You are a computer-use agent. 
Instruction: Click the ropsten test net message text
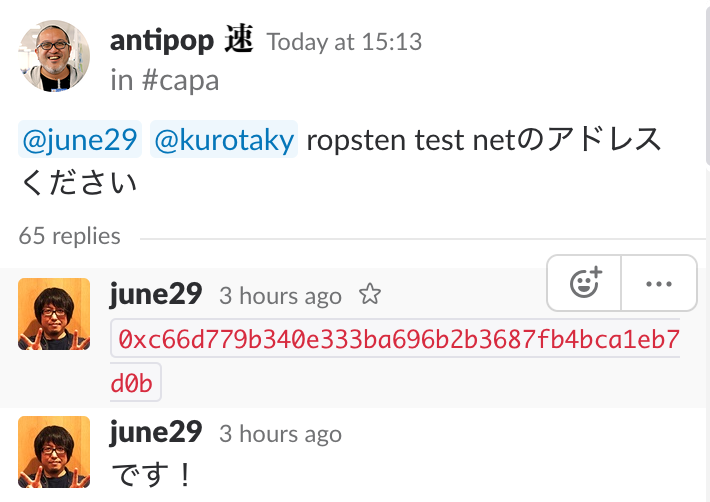pos(484,141)
